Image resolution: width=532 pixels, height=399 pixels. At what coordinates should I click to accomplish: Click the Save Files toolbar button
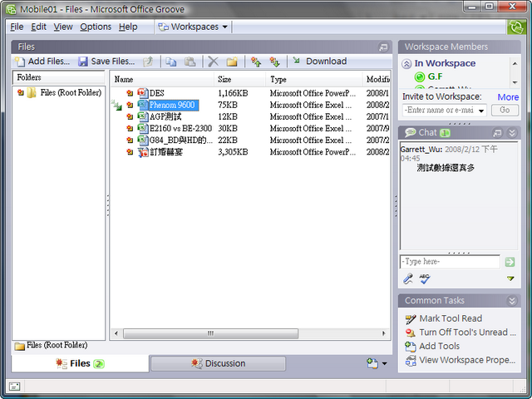pyautogui.click(x=106, y=62)
